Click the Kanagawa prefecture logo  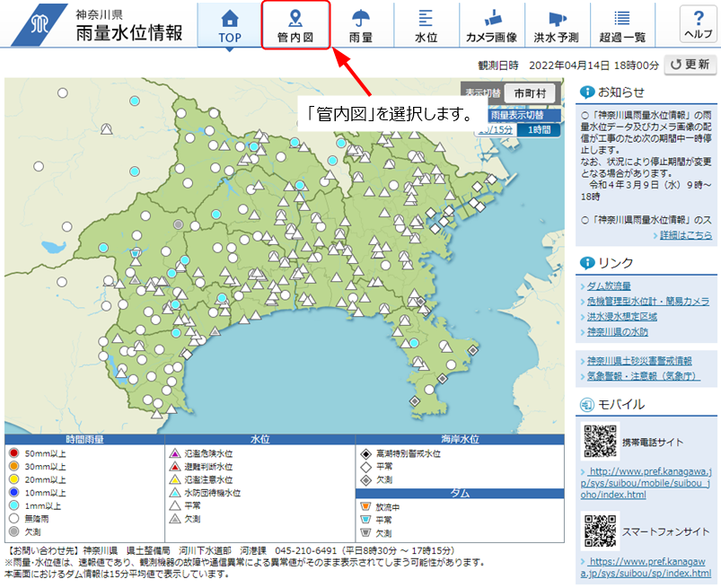click(40, 24)
